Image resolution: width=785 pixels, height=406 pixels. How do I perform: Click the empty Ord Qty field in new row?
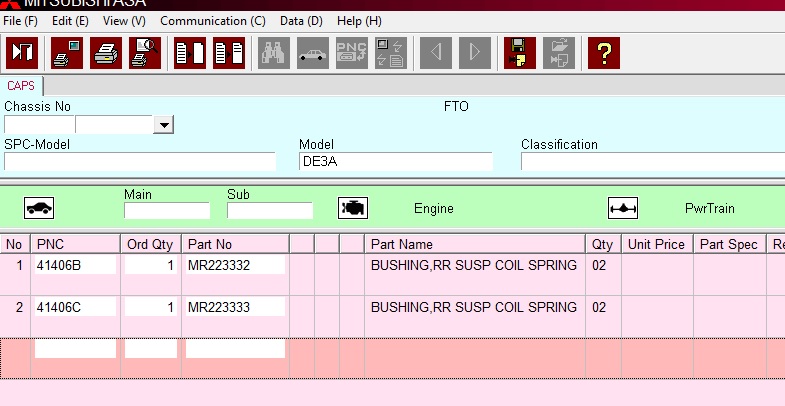tap(151, 348)
